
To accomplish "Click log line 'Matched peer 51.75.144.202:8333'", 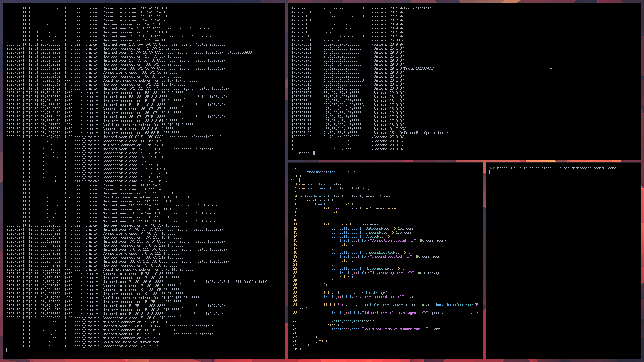I will (x=116, y=306).
